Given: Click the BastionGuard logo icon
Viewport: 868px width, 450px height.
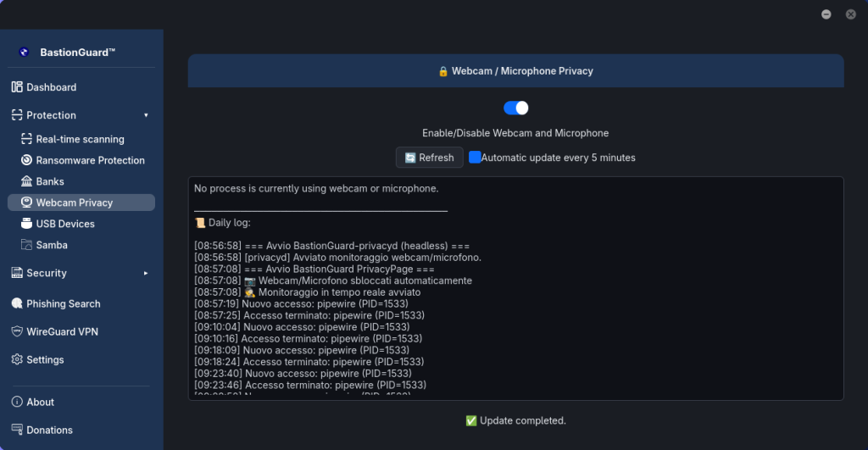Looking at the screenshot, I should (24, 52).
